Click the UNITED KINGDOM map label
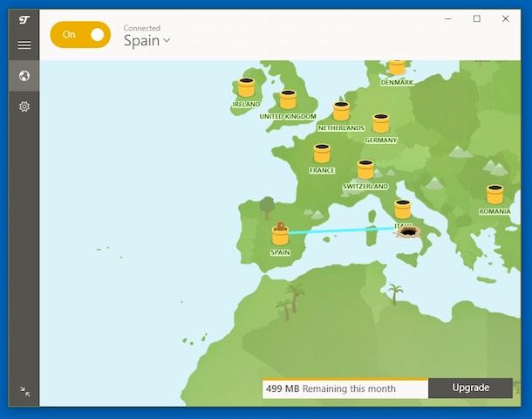The image size is (532, 419). tap(288, 116)
